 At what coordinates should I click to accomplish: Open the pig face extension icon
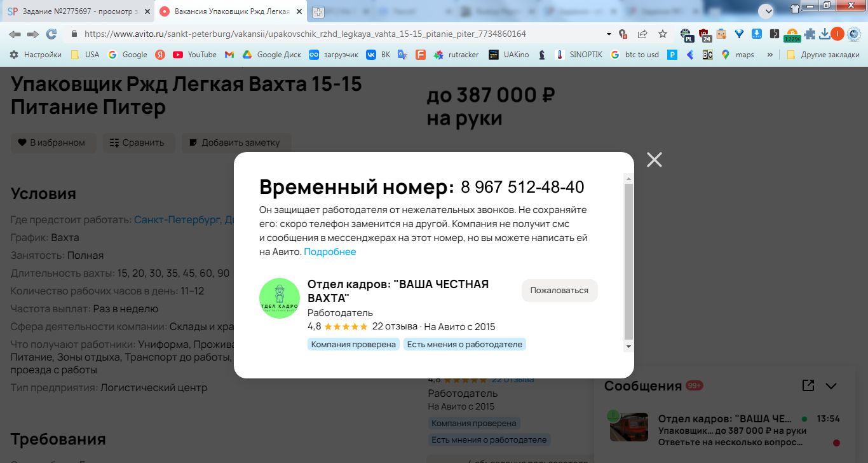pyautogui.click(x=721, y=34)
